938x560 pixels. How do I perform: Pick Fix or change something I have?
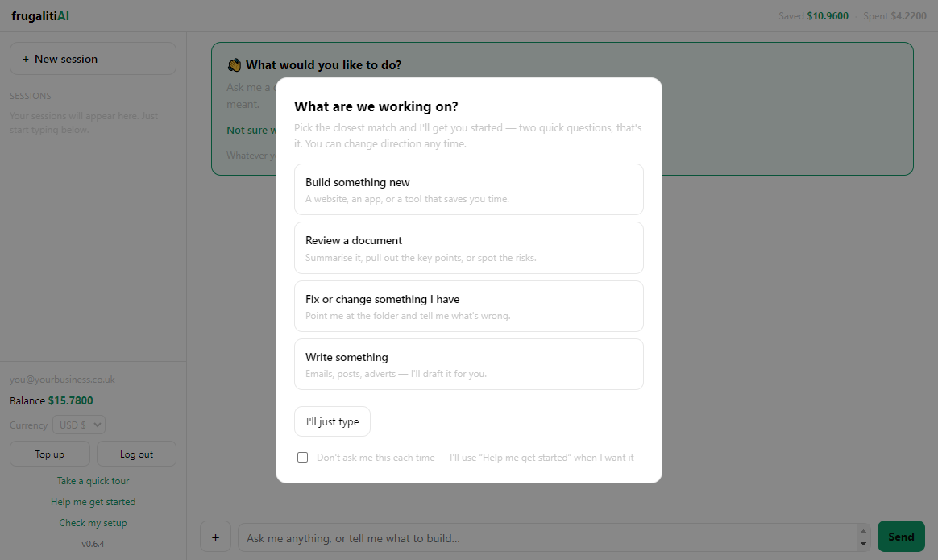point(468,306)
